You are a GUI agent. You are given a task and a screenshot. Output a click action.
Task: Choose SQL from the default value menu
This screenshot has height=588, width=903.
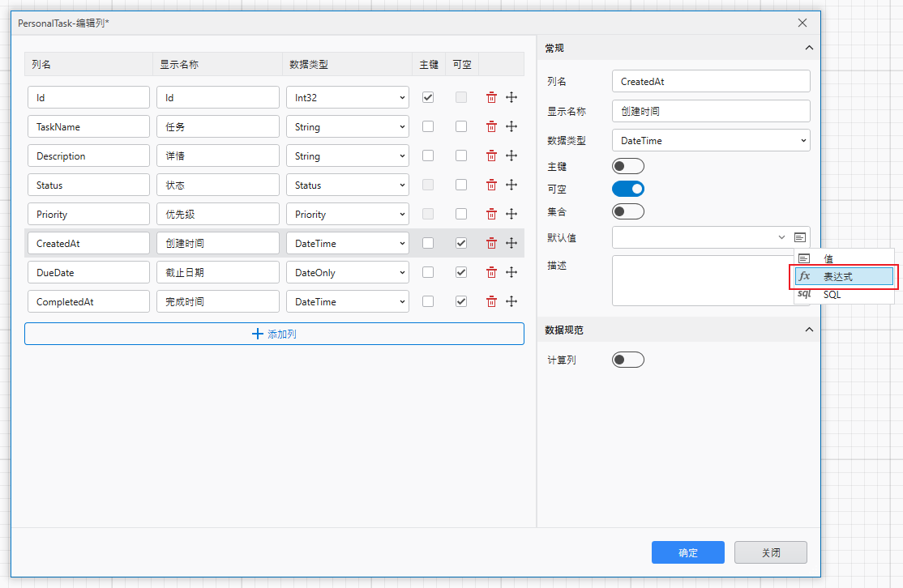tap(844, 294)
